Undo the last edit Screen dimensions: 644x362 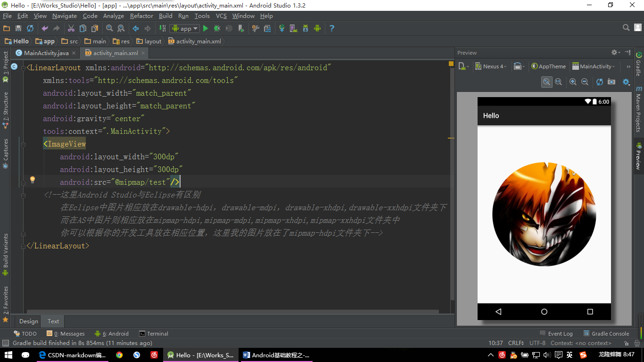pos(45,28)
